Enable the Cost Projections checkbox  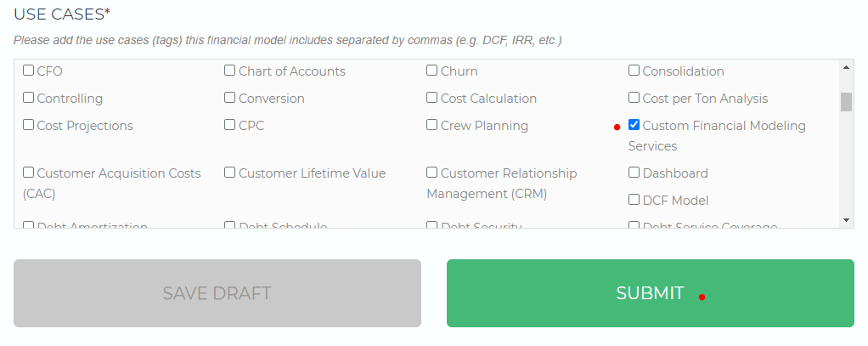(28, 125)
